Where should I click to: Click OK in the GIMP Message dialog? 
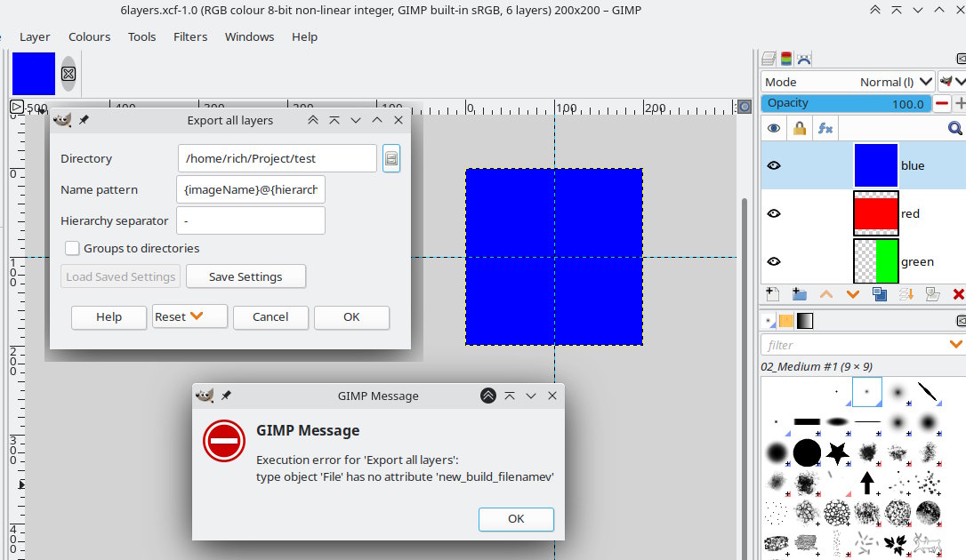coord(516,519)
